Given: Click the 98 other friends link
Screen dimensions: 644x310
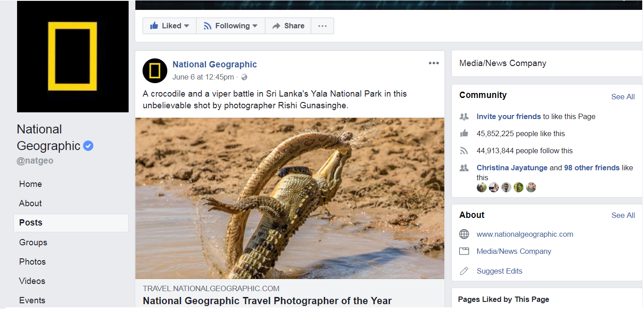Looking at the screenshot, I should [592, 168].
